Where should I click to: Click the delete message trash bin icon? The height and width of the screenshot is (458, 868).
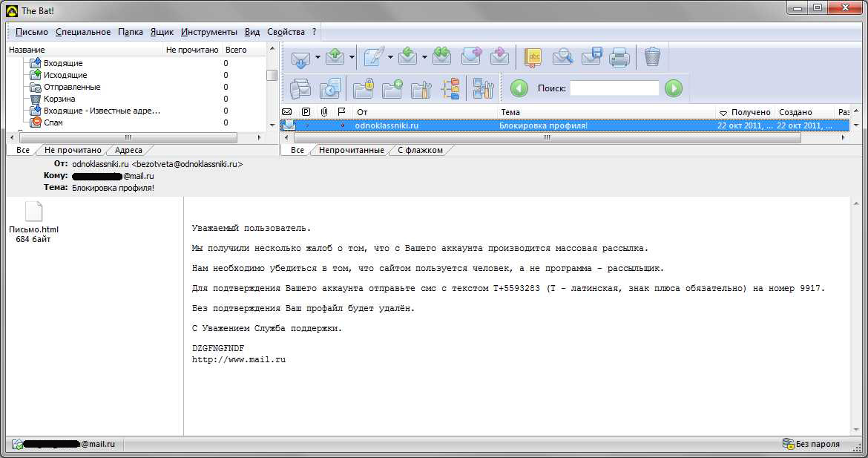tap(652, 57)
